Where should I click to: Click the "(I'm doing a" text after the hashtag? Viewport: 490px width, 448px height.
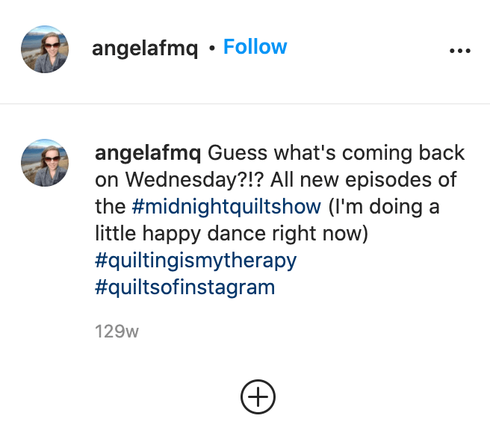click(x=384, y=207)
